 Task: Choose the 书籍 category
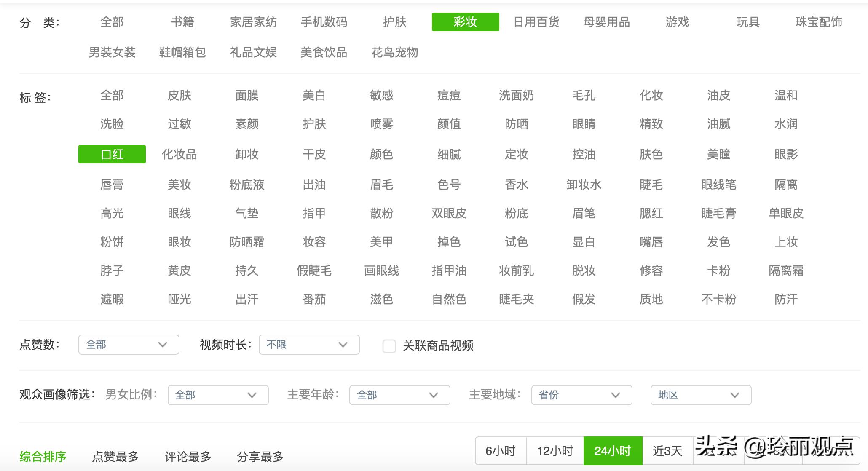coord(182,22)
